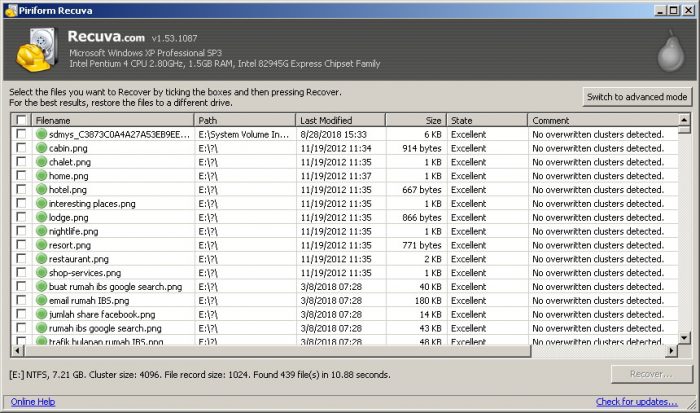
Task: Click the green status icon for email rumah IBS.png
Action: point(42,300)
